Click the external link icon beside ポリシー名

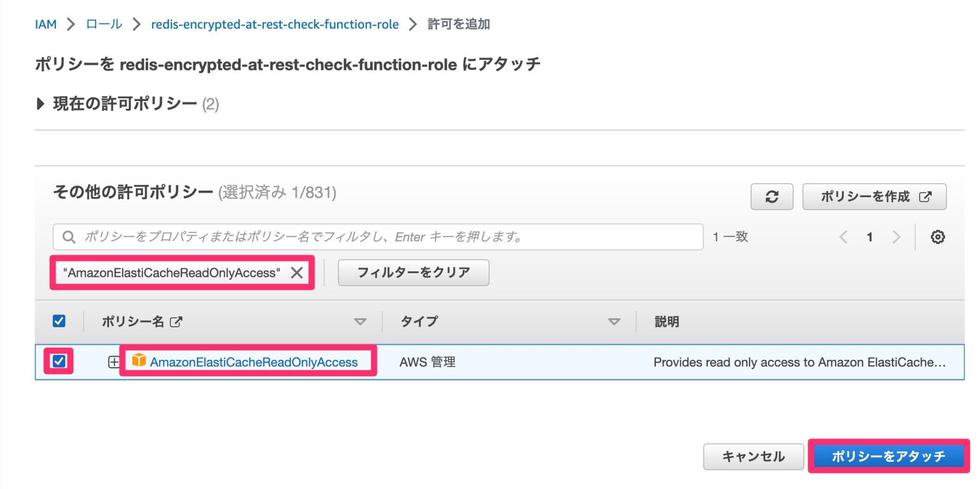coord(176,322)
